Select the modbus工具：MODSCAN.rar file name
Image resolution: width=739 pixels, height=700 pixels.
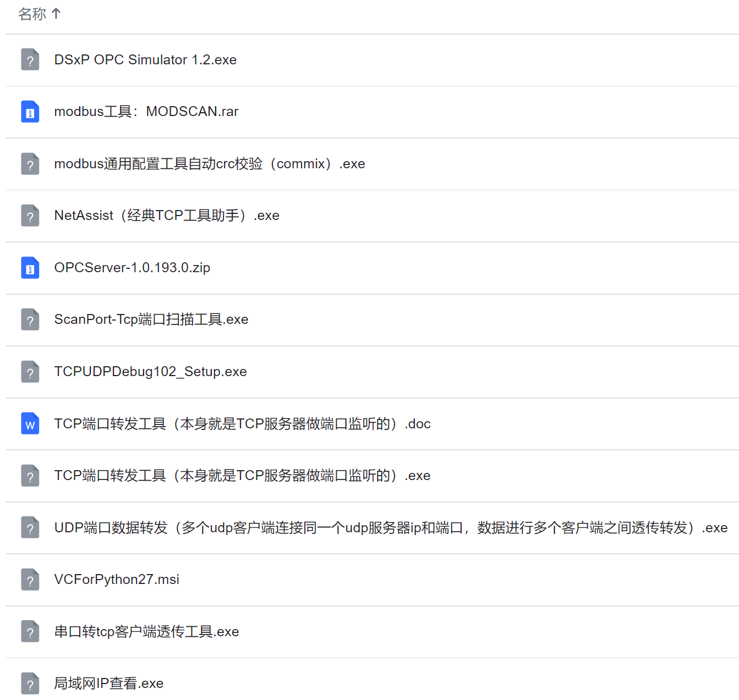pos(146,112)
